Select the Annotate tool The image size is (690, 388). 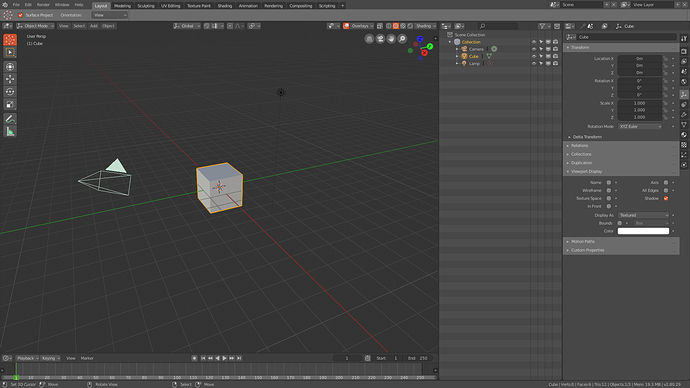[x=10, y=119]
